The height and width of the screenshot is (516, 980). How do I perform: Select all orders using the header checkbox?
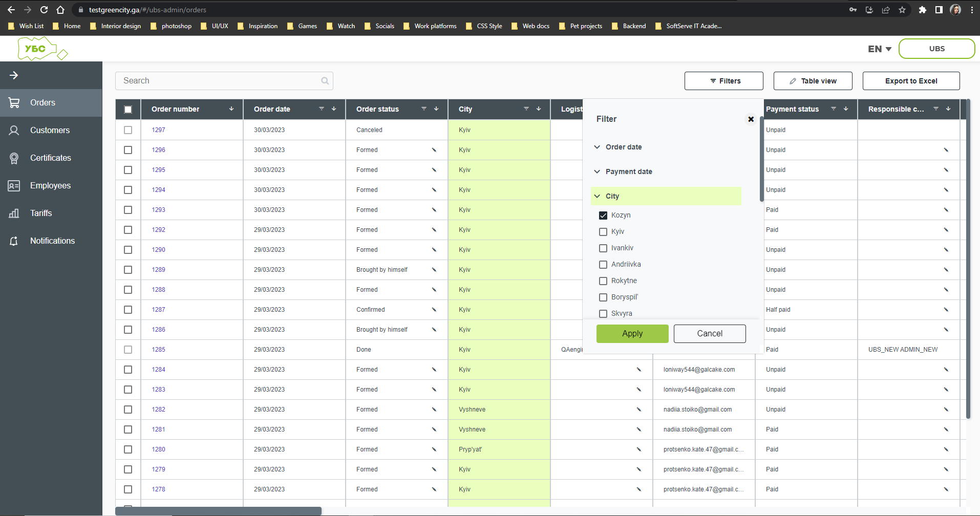[x=127, y=109]
